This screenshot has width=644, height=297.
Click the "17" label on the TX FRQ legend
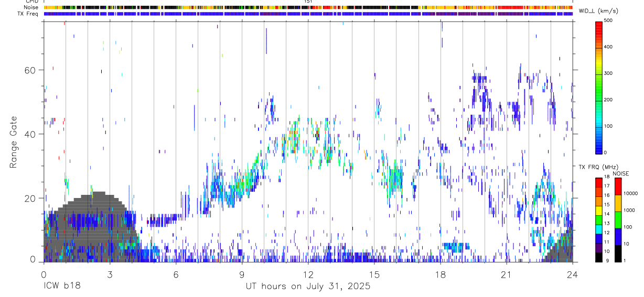(x=607, y=186)
